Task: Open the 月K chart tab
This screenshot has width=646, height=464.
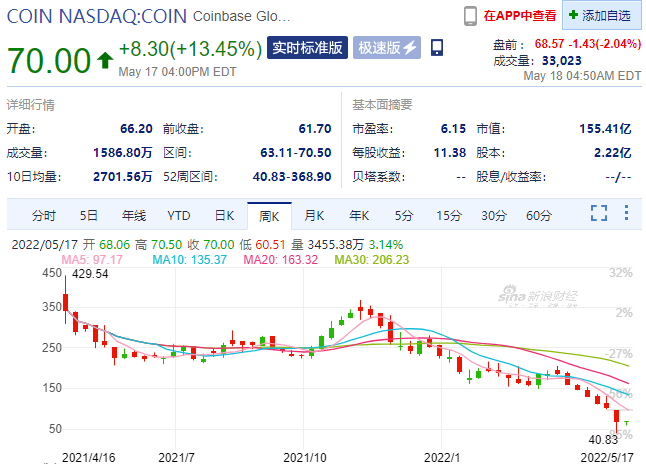Action: coord(314,216)
